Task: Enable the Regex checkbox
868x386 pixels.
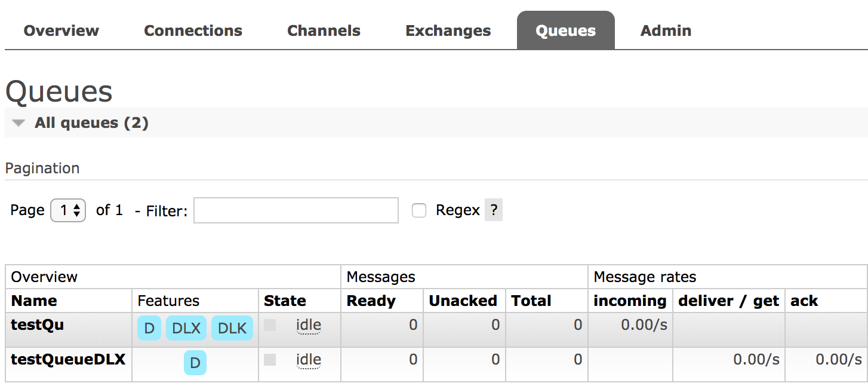Action: (419, 210)
